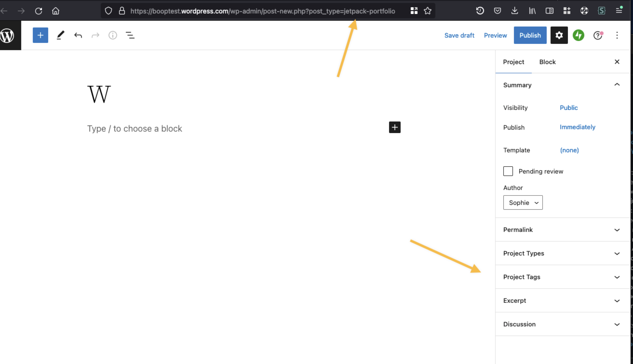Select the Project tab
The height and width of the screenshot is (364, 633).
pos(513,62)
